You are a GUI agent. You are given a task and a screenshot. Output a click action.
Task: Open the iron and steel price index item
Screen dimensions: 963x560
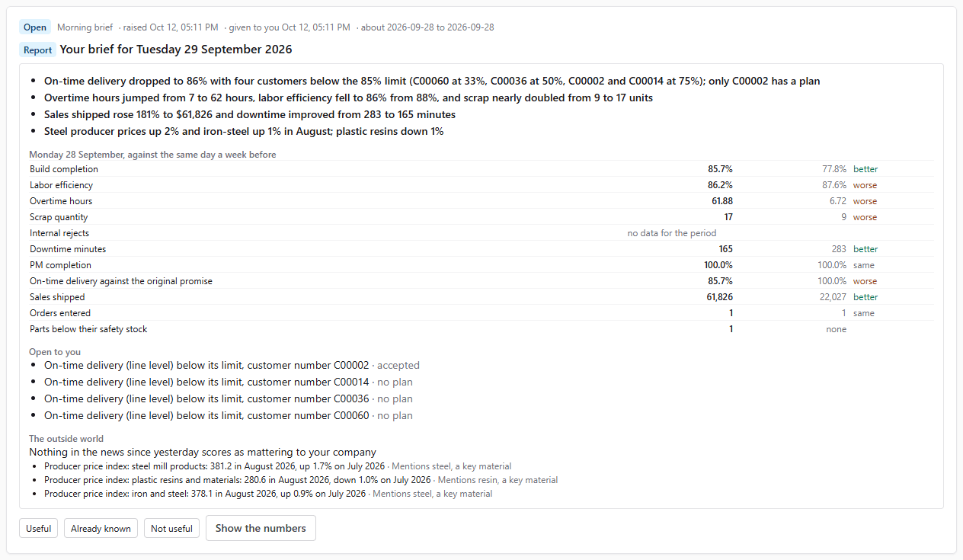[x=268, y=494]
